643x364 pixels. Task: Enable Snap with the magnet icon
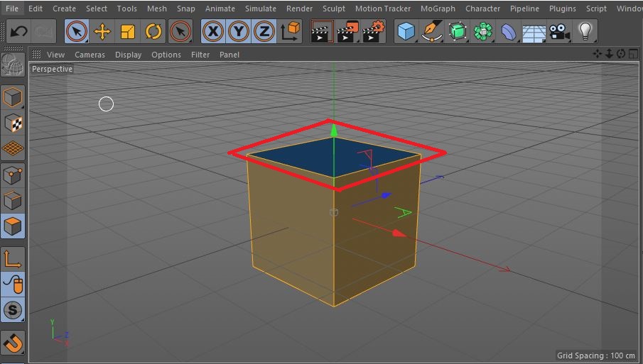coord(13,343)
